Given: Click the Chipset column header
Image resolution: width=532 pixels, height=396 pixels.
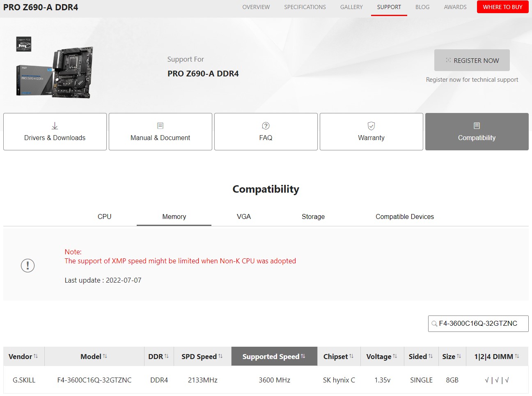Looking at the screenshot, I should coord(339,356).
